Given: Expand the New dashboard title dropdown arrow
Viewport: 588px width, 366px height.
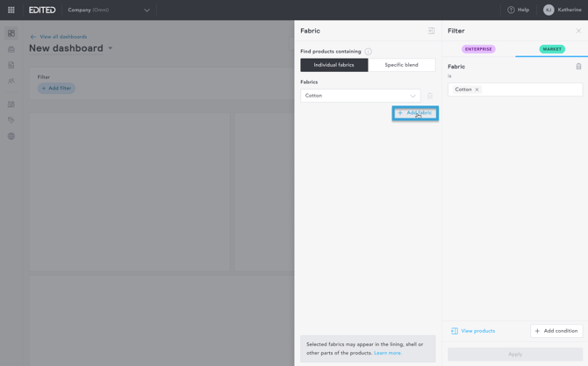Looking at the screenshot, I should (x=111, y=48).
